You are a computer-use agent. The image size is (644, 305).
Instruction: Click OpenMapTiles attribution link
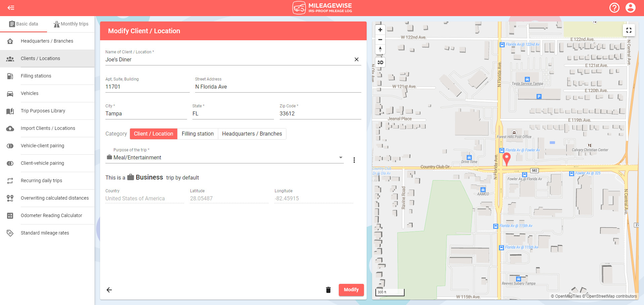[566, 296]
